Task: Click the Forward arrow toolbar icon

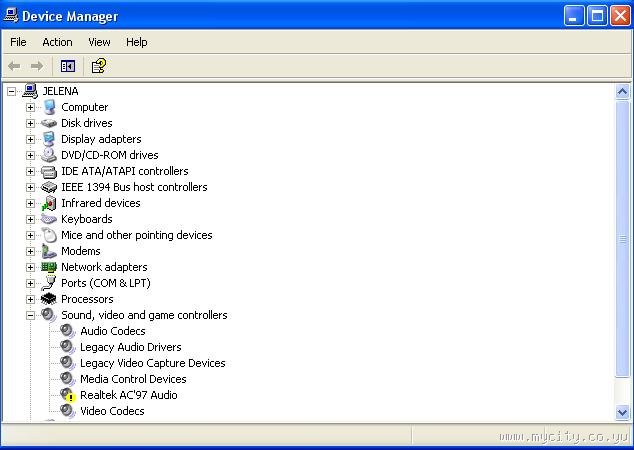Action: pyautogui.click(x=37, y=65)
